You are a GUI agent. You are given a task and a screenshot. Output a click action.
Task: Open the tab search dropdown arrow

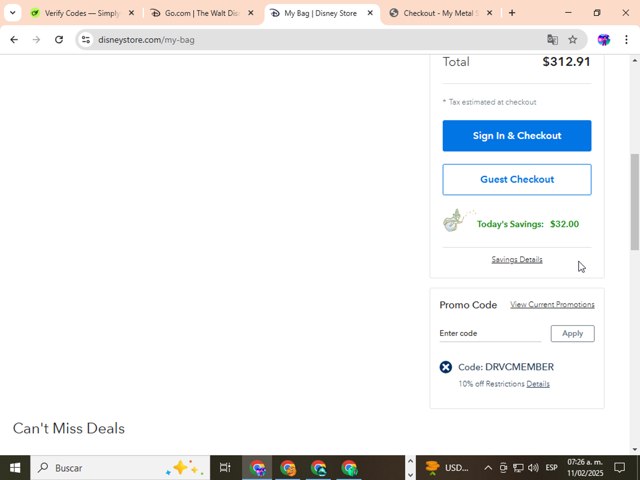13,13
